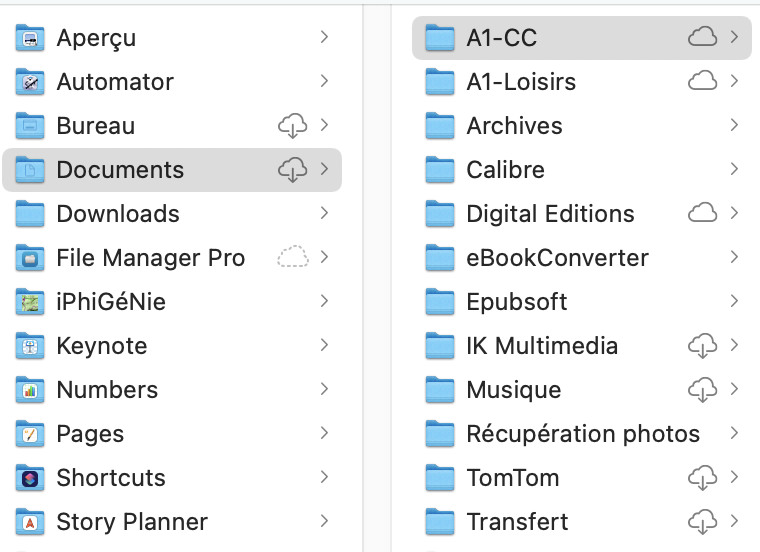The width and height of the screenshot is (760, 552).
Task: Click the Shortcuts folder icon
Action: coord(31,478)
